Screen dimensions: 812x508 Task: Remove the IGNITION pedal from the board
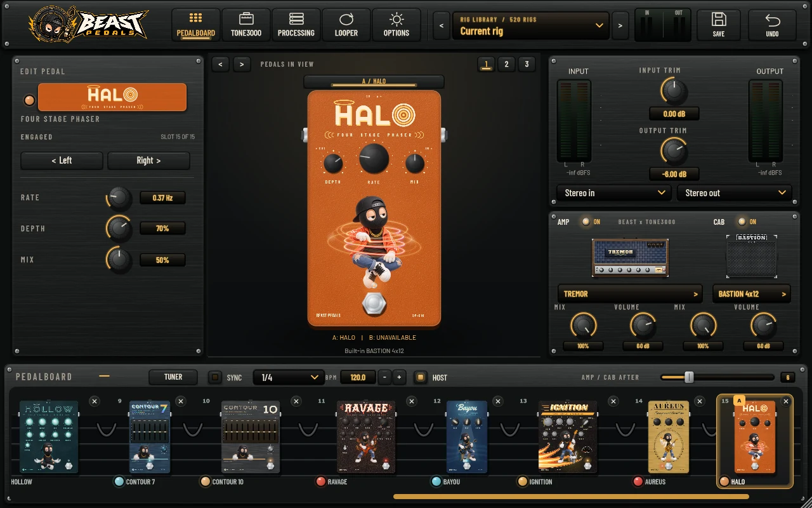pos(613,401)
